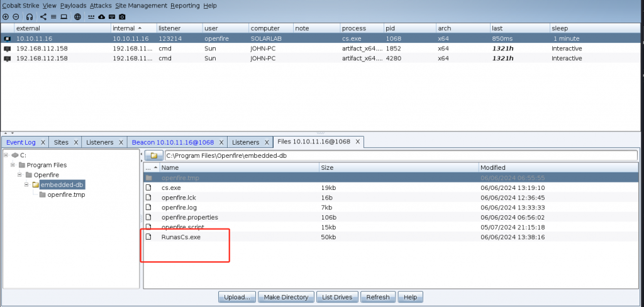The height and width of the screenshot is (307, 644).
Task: Click the globe icon in toolbar
Action: [x=77, y=17]
